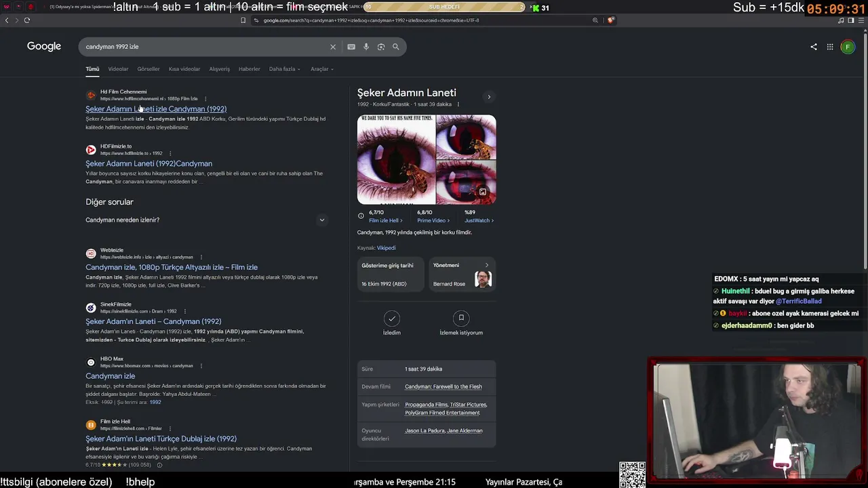Image resolution: width=868 pixels, height=488 pixels.
Task: Open more options for the SinekFilmizle result
Action: (184, 312)
